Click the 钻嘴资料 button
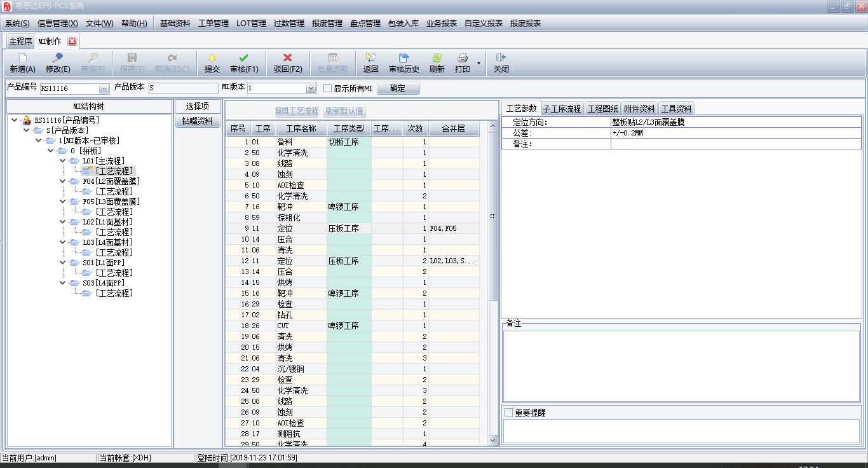 pyautogui.click(x=198, y=121)
